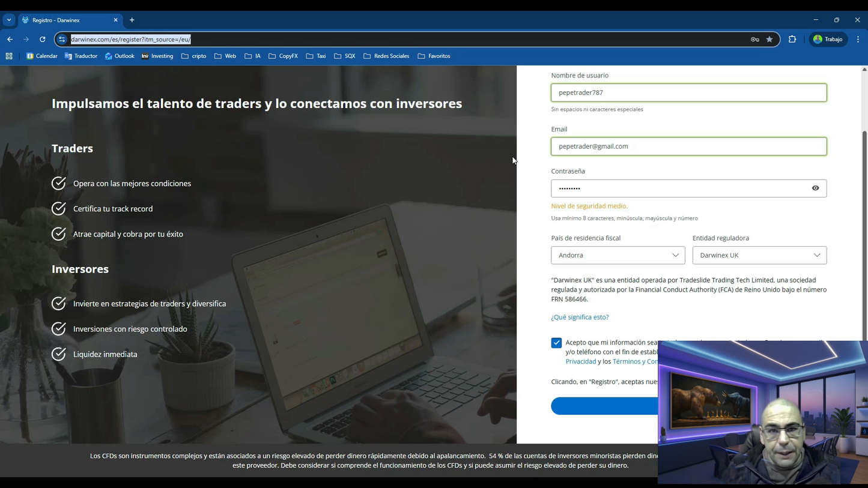Open the site information icon in address bar
This screenshot has width=868, height=488.
62,39
